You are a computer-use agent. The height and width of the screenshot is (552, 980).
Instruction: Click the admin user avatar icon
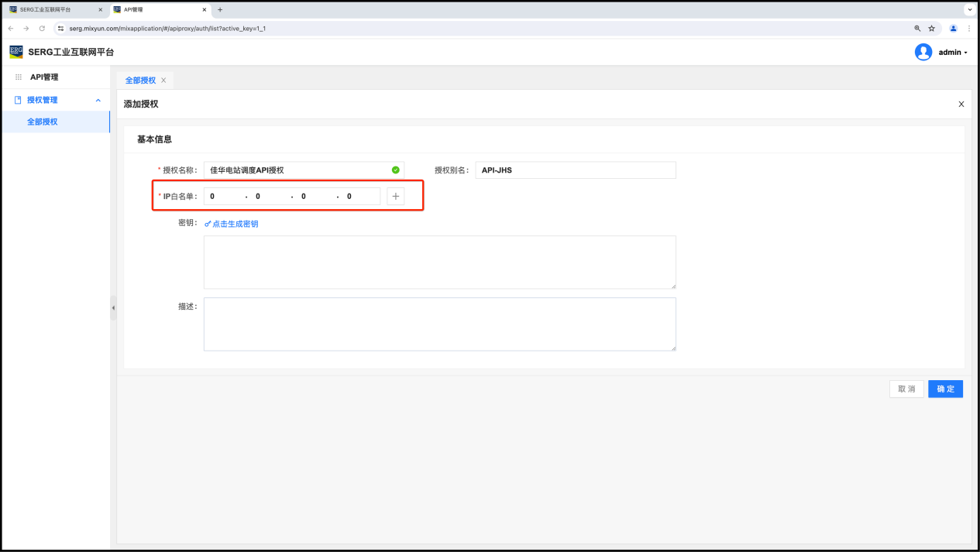(x=923, y=52)
